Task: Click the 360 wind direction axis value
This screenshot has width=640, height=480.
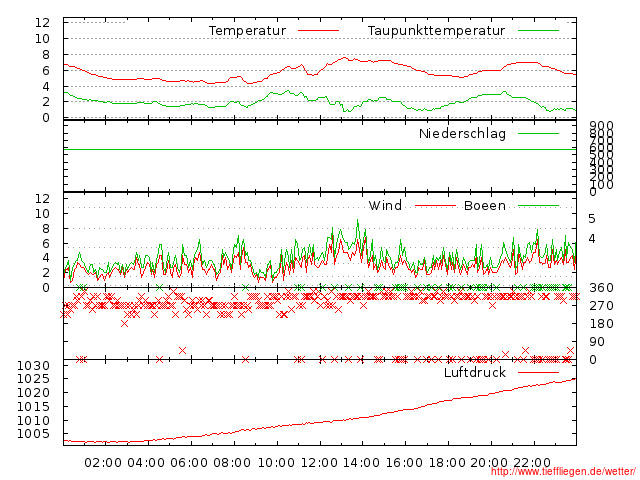Action: point(601,288)
